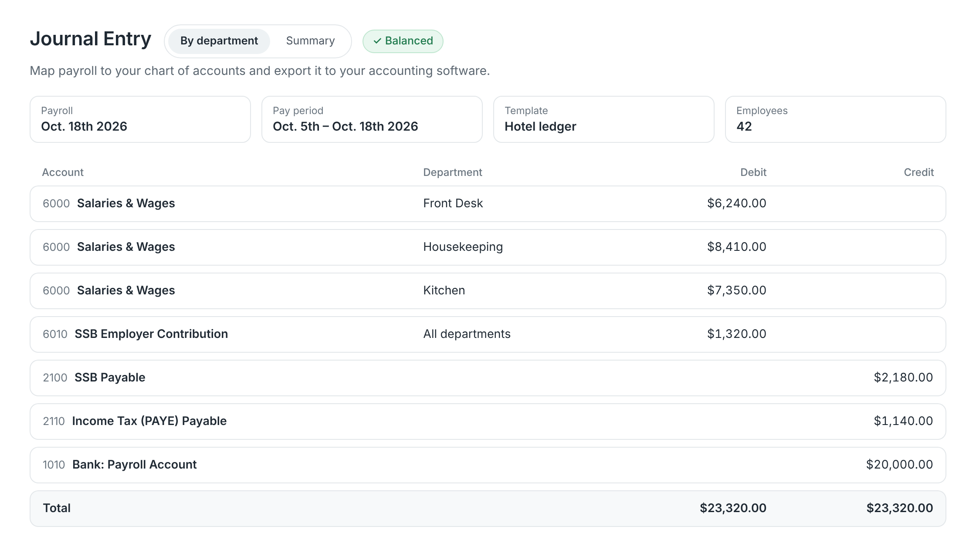Viewport: 976px width, 560px height.
Task: Select the All departments cell
Action: (x=467, y=334)
